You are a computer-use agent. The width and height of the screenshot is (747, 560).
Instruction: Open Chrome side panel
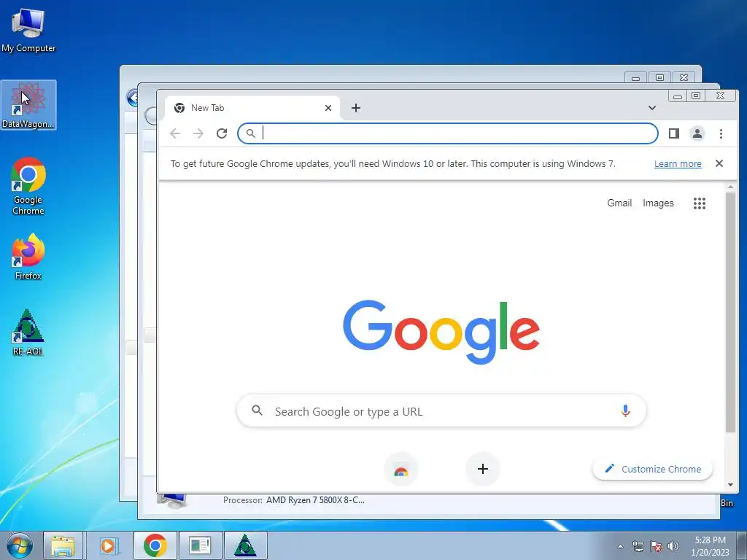(x=673, y=134)
